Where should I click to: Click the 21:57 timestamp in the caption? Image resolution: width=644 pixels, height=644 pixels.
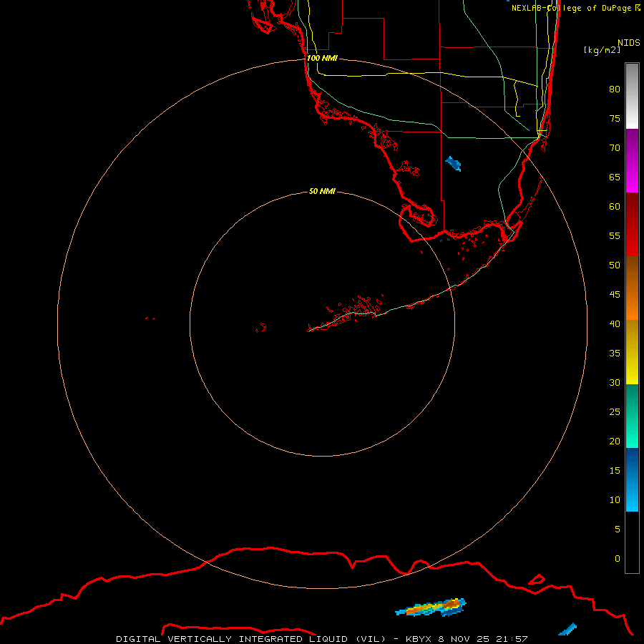point(512,639)
